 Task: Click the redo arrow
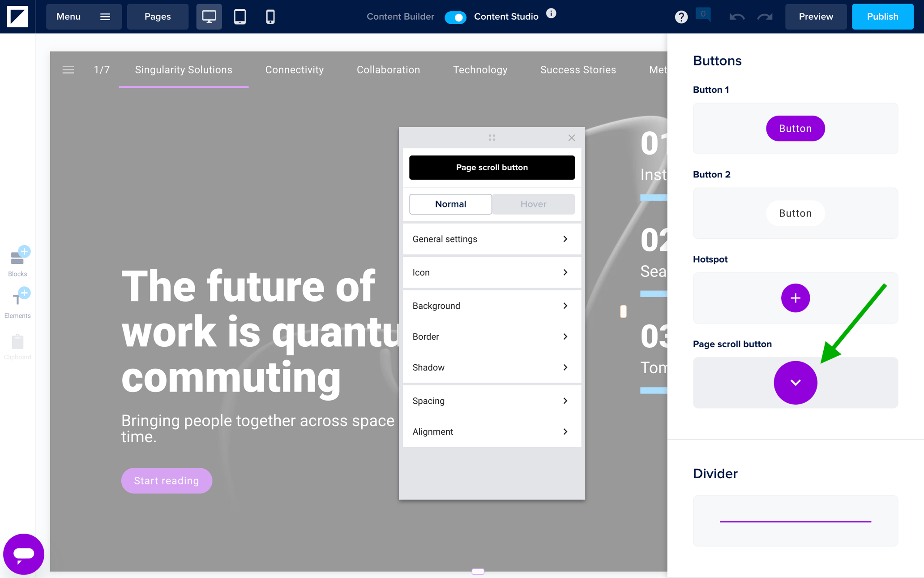(x=765, y=17)
